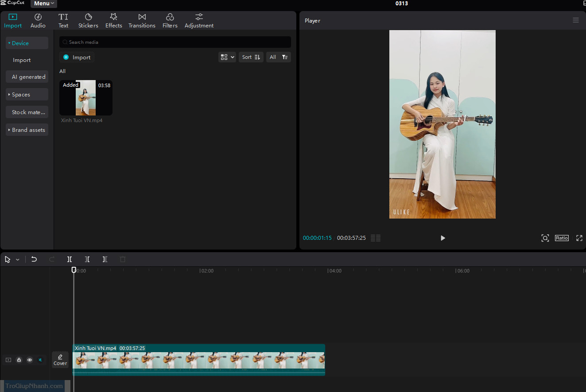Open the Menu dropdown

43,4
